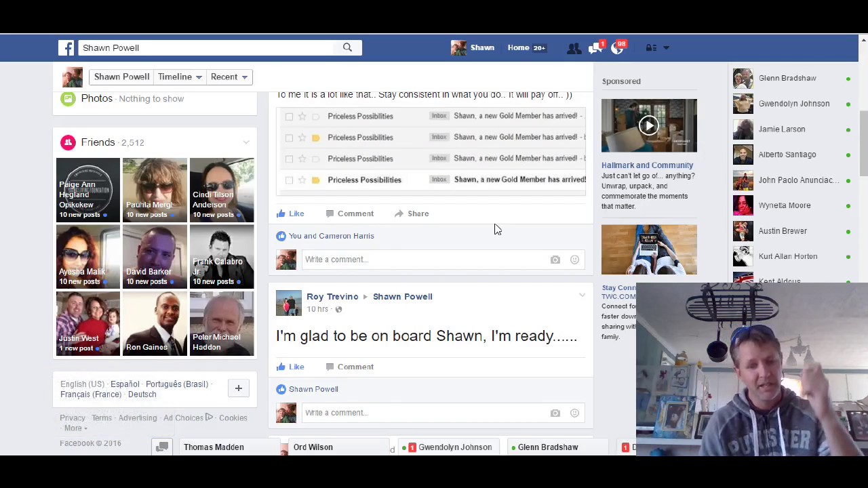
Task: Click the blue like-count icon beside Shawn Powell
Action: [x=281, y=389]
